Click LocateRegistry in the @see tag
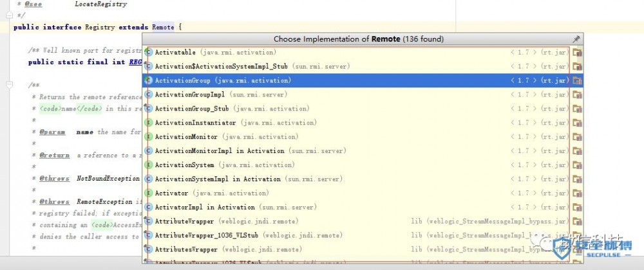Image resolution: width=644 pixels, height=270 pixels. point(100,4)
